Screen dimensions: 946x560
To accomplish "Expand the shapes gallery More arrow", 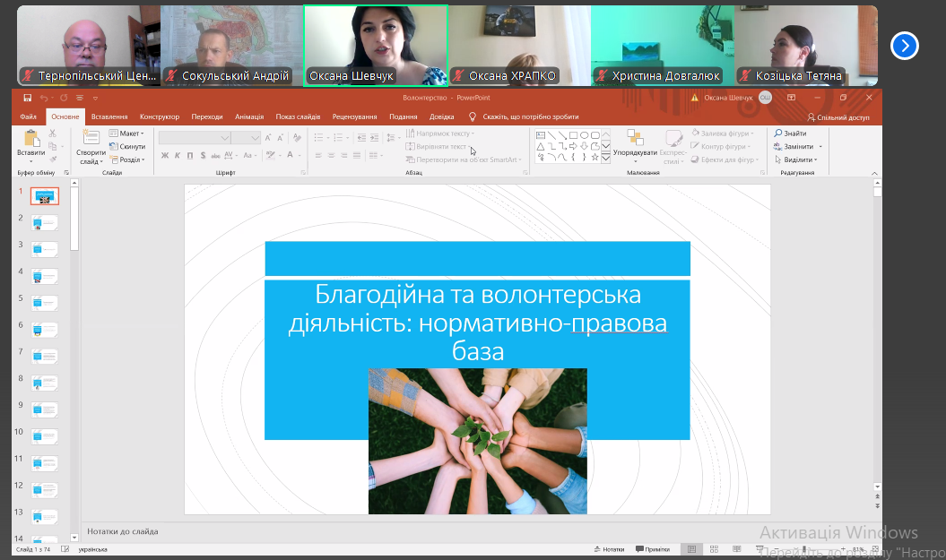I will pos(606,159).
